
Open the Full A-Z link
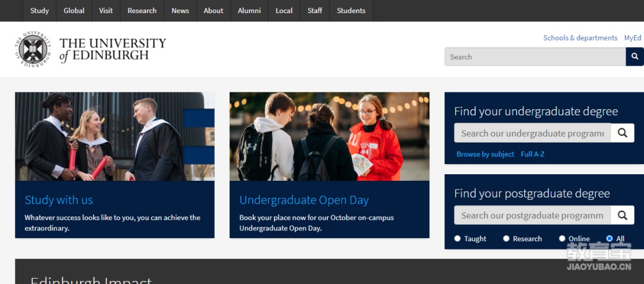(532, 154)
